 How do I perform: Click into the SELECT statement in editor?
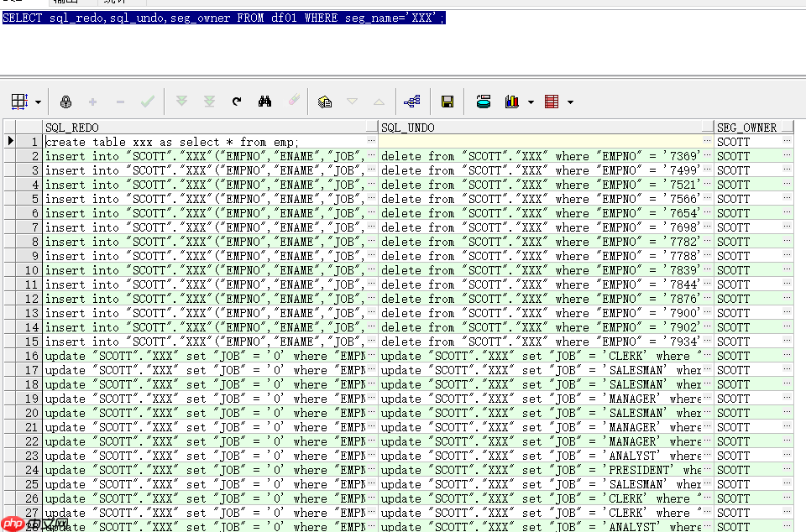223,18
